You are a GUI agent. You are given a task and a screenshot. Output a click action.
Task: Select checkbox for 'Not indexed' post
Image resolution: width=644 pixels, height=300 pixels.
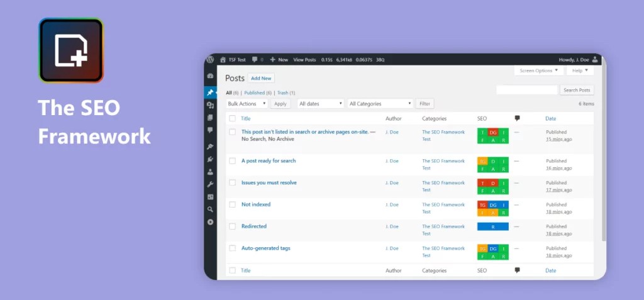tap(233, 204)
